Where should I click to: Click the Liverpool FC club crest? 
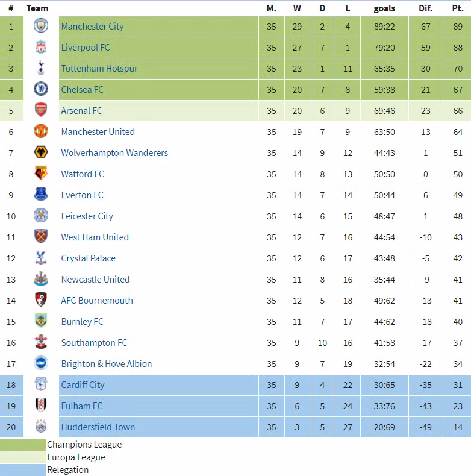(x=41, y=47)
